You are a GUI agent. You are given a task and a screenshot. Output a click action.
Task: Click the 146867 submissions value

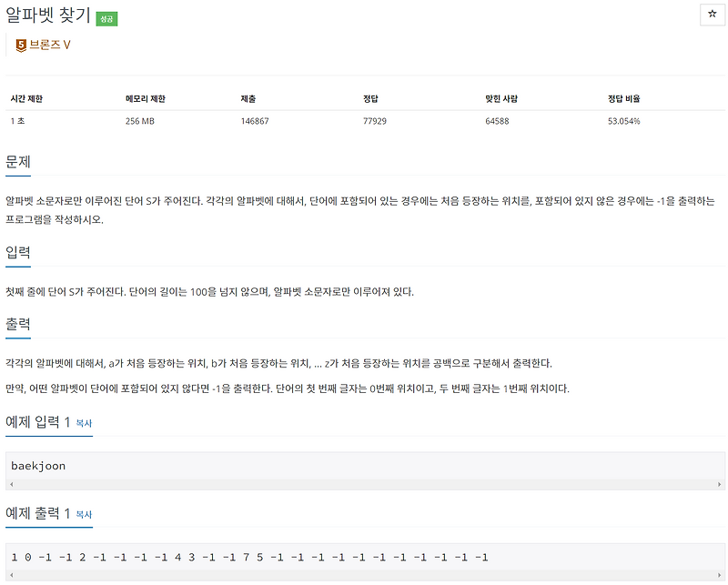tap(255, 121)
